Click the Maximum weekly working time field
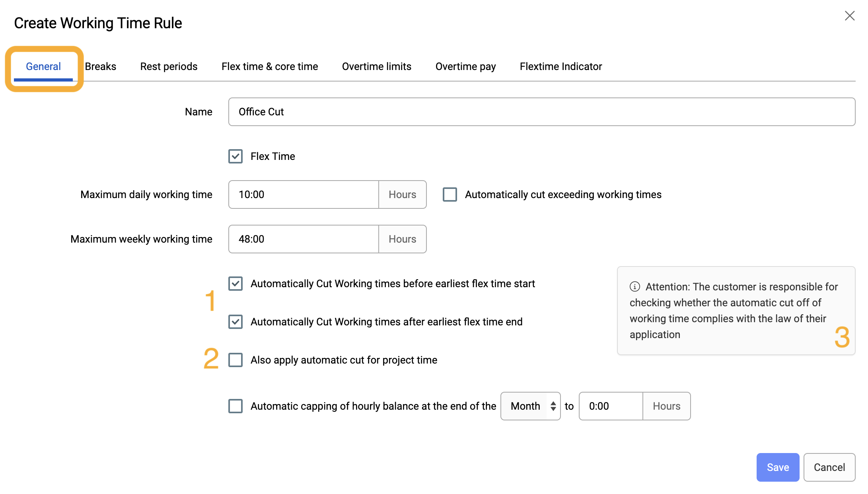The height and width of the screenshot is (494, 868). point(304,239)
